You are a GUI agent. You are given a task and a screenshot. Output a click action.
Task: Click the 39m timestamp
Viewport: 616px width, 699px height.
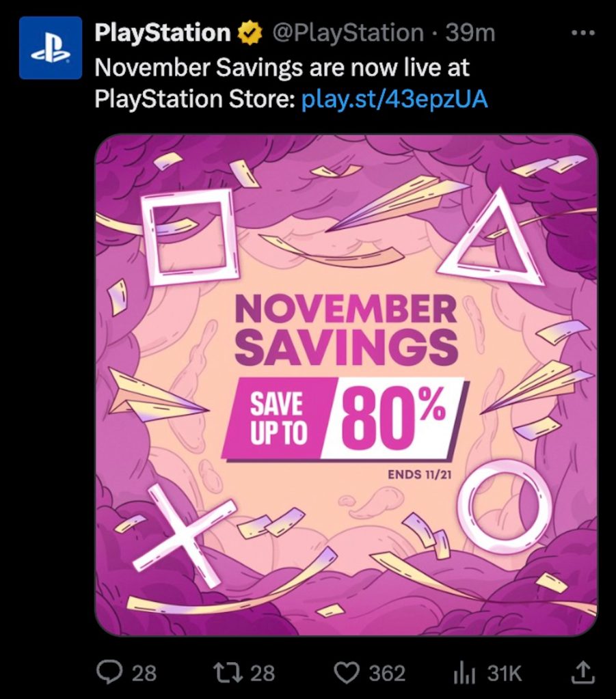(x=470, y=33)
